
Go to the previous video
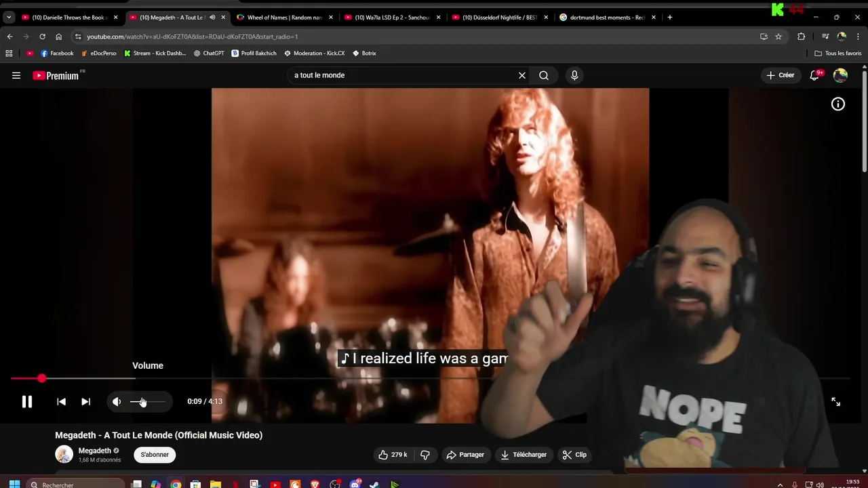pyautogui.click(x=61, y=402)
